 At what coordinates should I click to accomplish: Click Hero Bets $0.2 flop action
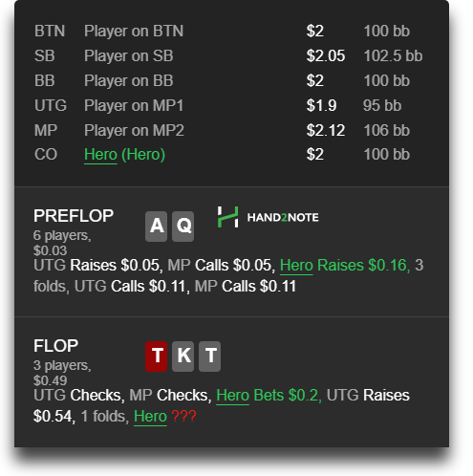tap(269, 396)
